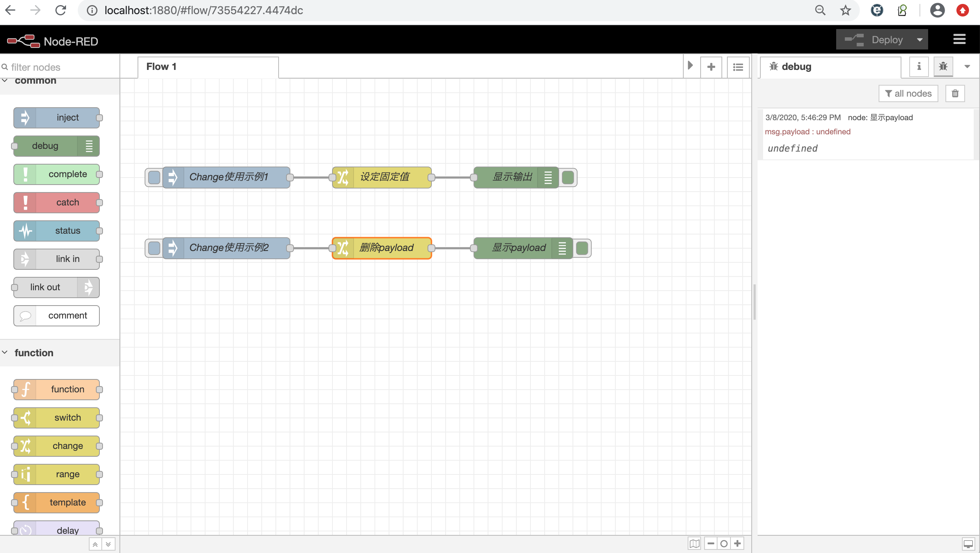Image resolution: width=980 pixels, height=553 pixels.
Task: Open the Deploy dropdown arrow
Action: (919, 40)
